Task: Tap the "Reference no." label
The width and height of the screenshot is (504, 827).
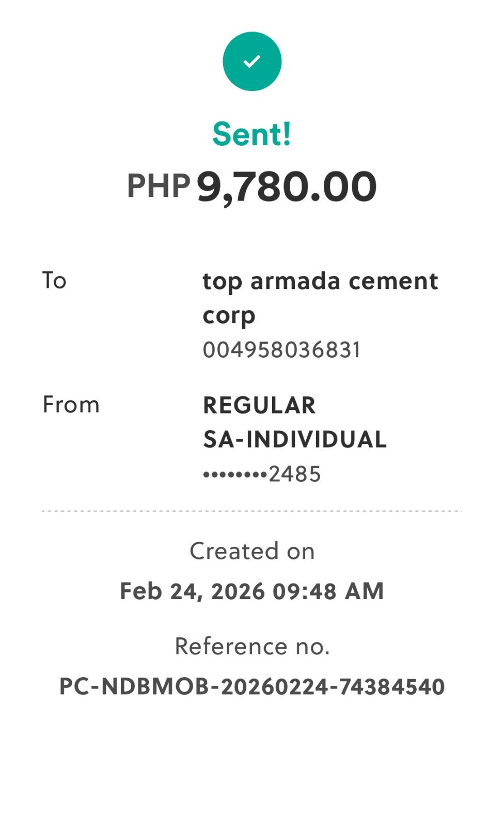Action: (x=252, y=647)
